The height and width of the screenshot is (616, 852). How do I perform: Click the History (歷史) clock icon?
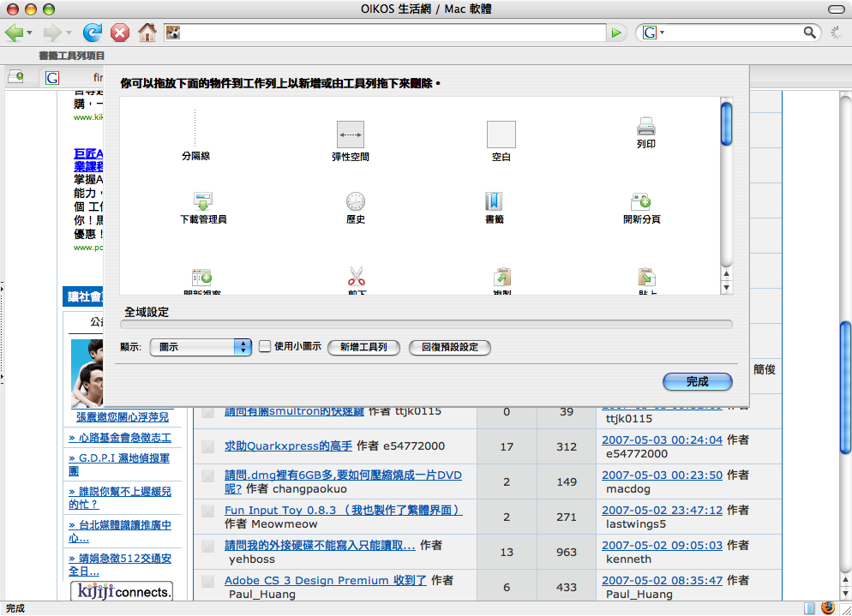(356, 202)
